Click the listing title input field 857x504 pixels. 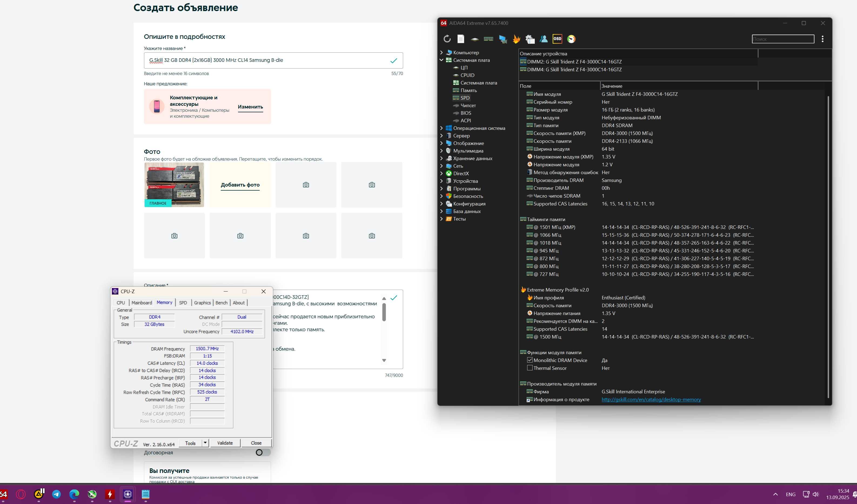click(273, 60)
